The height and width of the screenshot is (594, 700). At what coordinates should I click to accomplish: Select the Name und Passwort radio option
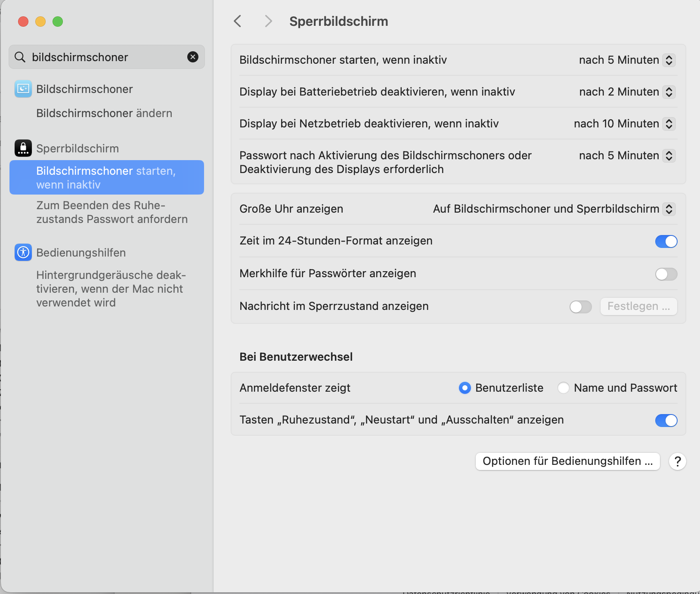click(x=564, y=388)
